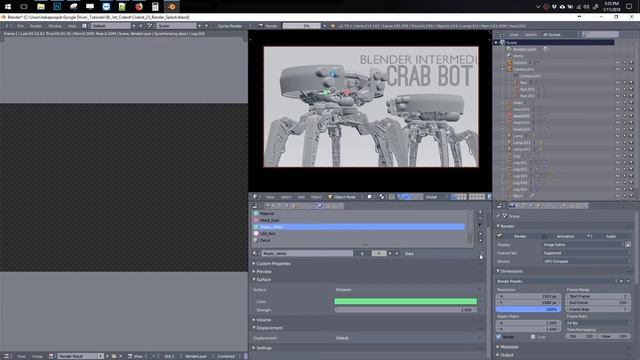Toggle viewport visibility eye for Head row
Viewport: 640px width, 360px height.
point(618,103)
